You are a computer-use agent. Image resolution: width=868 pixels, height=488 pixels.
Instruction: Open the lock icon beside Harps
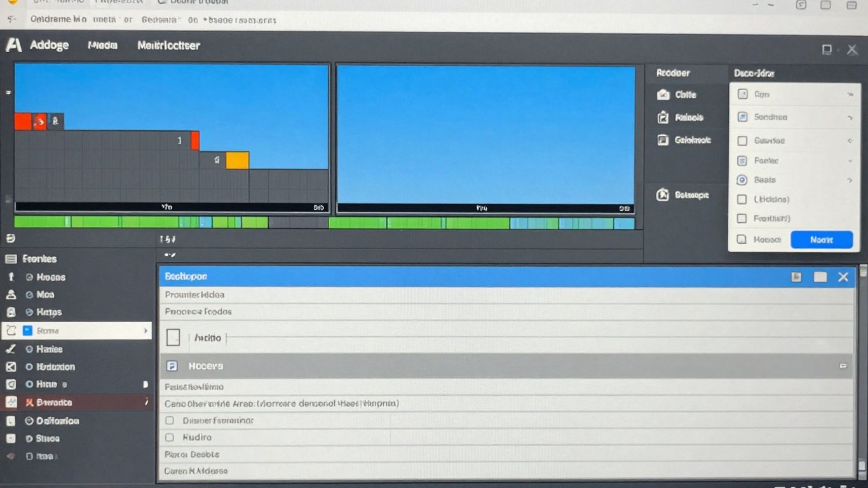click(11, 312)
